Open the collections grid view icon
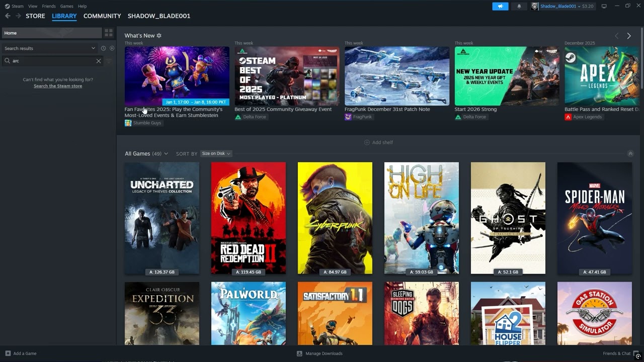 click(x=108, y=33)
